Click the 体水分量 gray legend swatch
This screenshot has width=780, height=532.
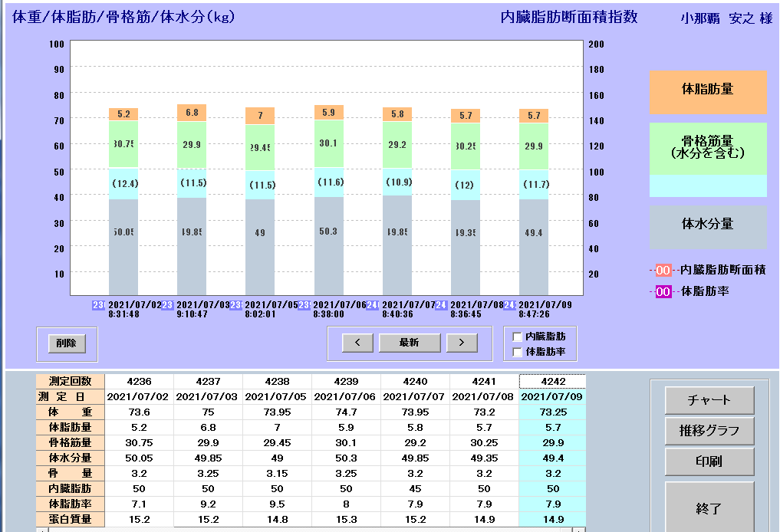coord(708,227)
